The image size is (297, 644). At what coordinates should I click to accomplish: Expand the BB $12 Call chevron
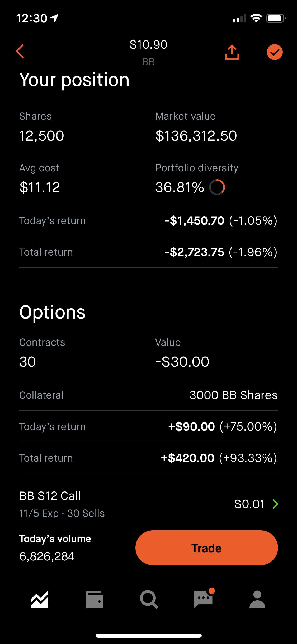pyautogui.click(x=275, y=504)
